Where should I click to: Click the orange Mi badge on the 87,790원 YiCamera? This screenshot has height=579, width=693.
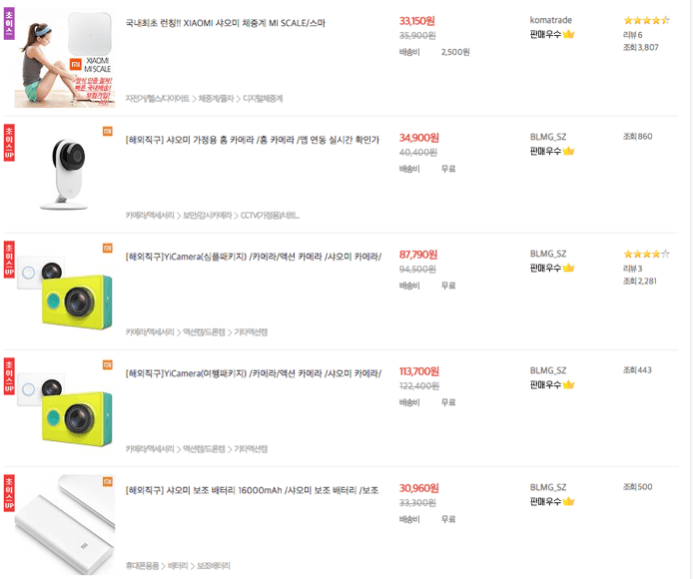(107, 247)
